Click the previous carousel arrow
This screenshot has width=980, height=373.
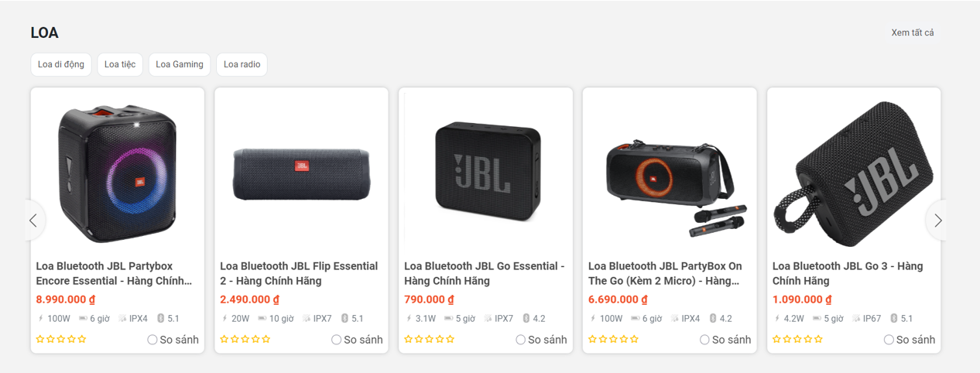pyautogui.click(x=33, y=221)
